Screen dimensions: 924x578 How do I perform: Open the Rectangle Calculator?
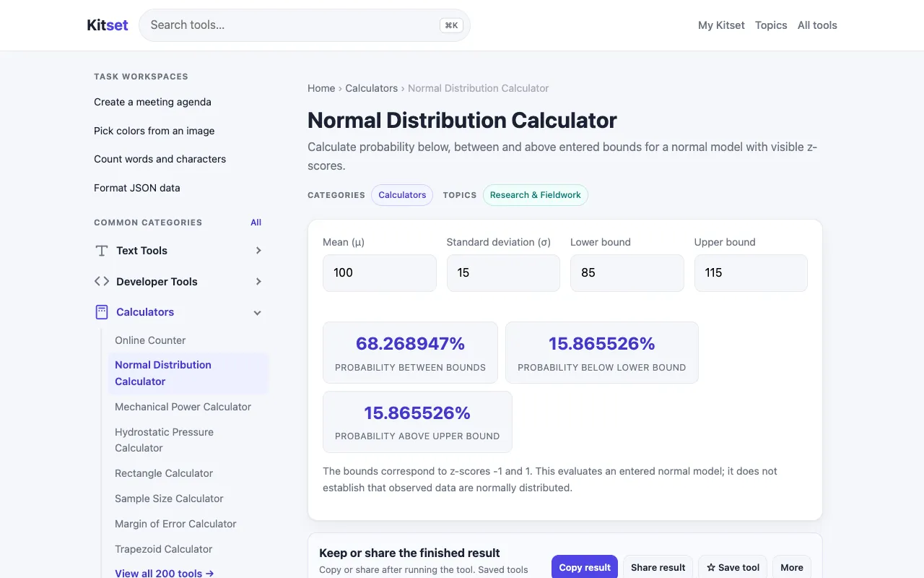click(164, 473)
